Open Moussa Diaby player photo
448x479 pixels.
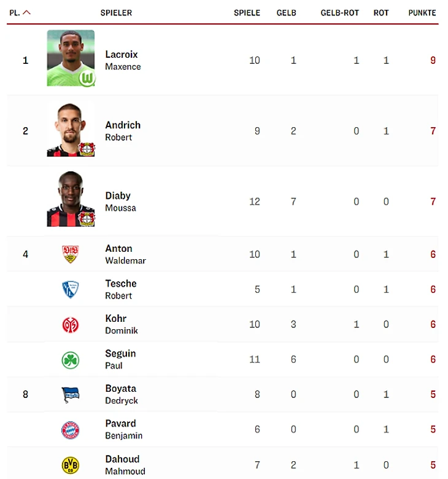tap(71, 199)
